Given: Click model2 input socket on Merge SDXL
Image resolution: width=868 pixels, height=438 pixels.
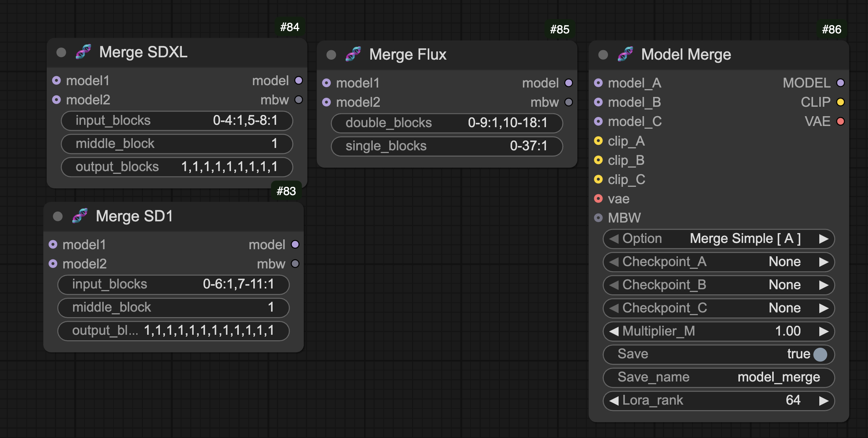Looking at the screenshot, I should 57,100.
